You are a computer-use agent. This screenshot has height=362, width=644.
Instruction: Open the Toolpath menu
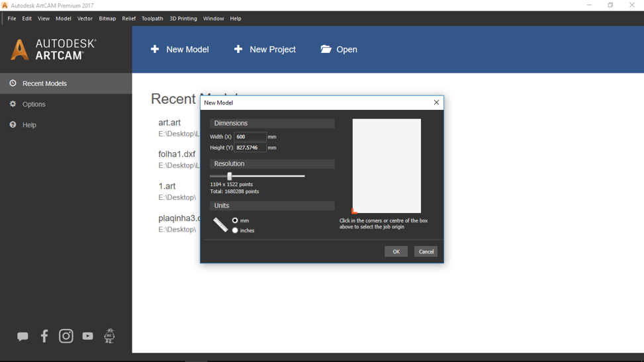[x=152, y=19]
